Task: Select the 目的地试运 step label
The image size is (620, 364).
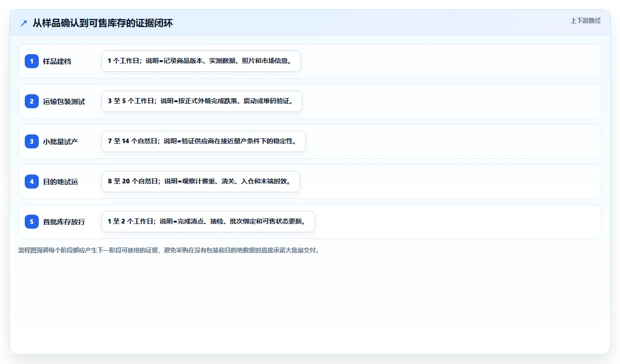Action: coord(60,182)
